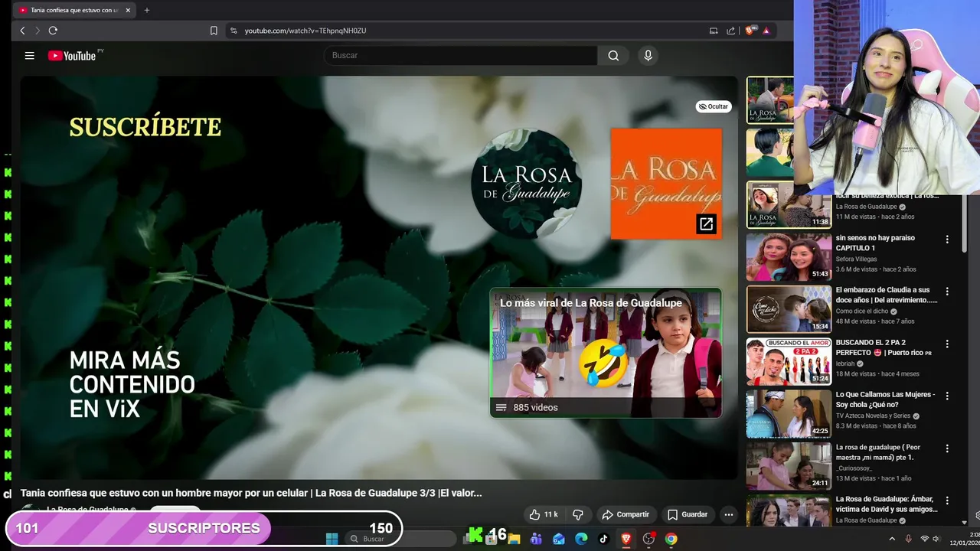
Task: Launch Microsoft Edge from the taskbar
Action: [x=581, y=539]
